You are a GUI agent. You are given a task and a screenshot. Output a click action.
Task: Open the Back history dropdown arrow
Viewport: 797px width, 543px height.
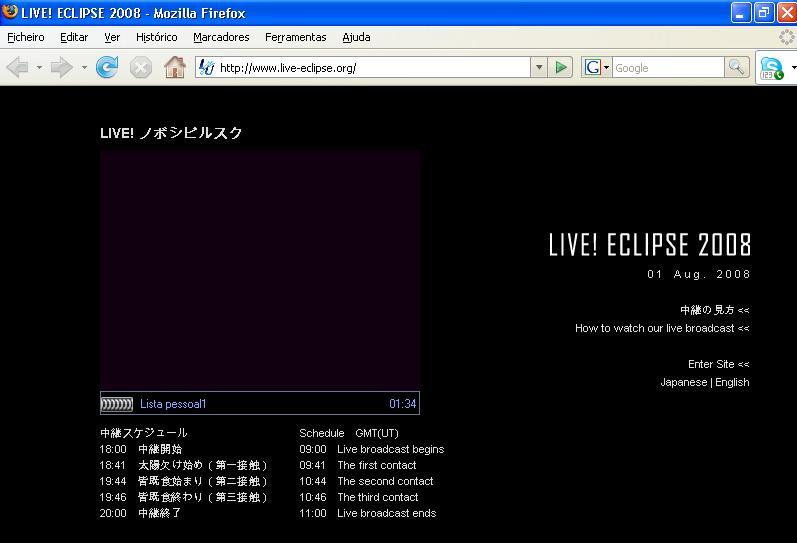39,67
